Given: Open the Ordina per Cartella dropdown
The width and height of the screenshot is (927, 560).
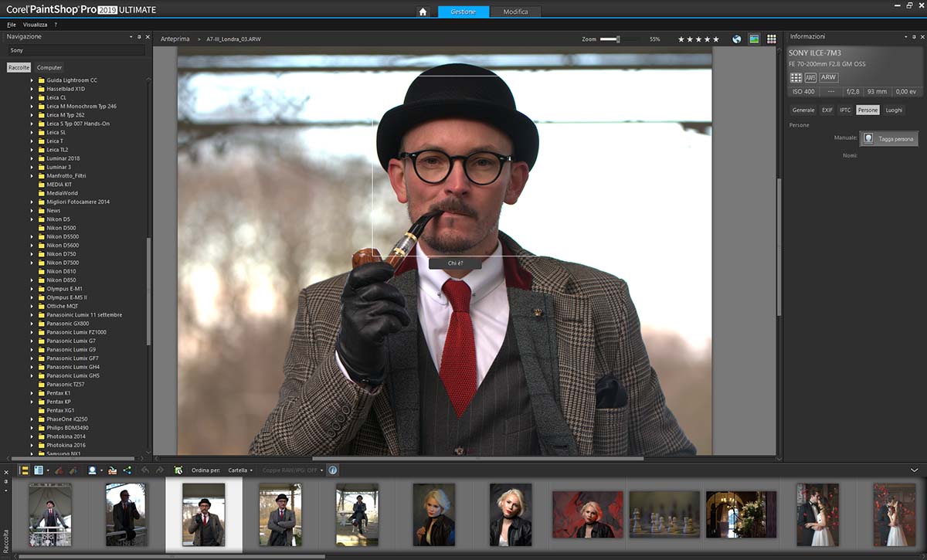Looking at the screenshot, I should click(x=240, y=470).
